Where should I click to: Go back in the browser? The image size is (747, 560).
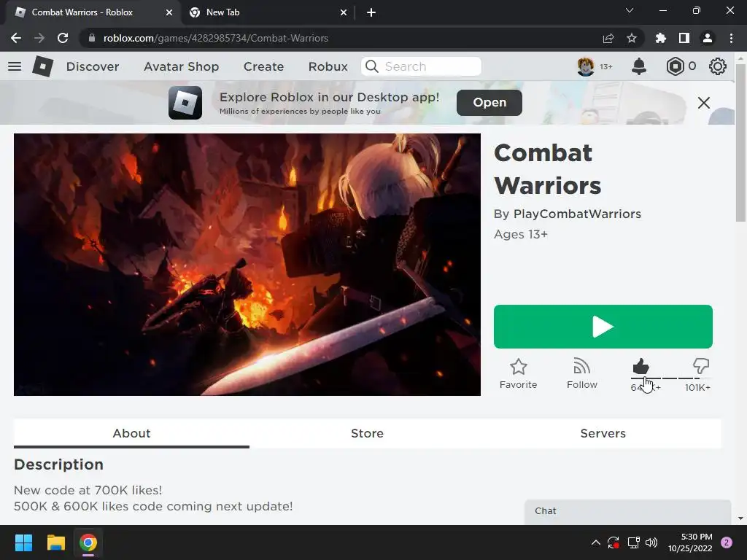pyautogui.click(x=16, y=38)
